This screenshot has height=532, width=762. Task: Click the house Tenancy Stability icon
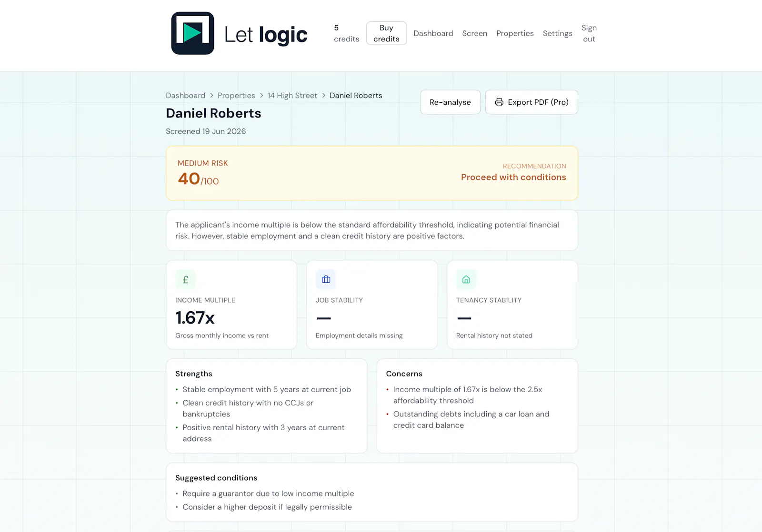coord(466,280)
